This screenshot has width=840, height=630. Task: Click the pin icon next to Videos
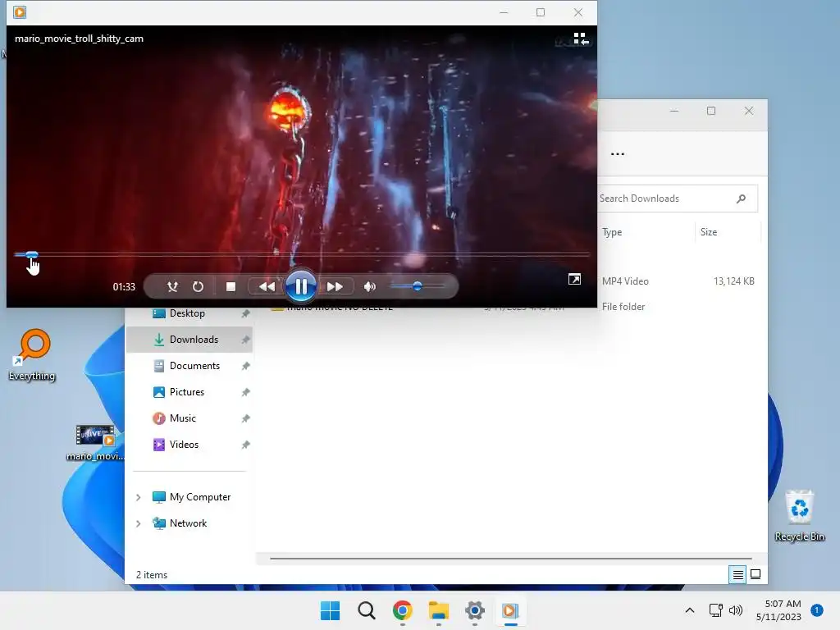tap(245, 445)
